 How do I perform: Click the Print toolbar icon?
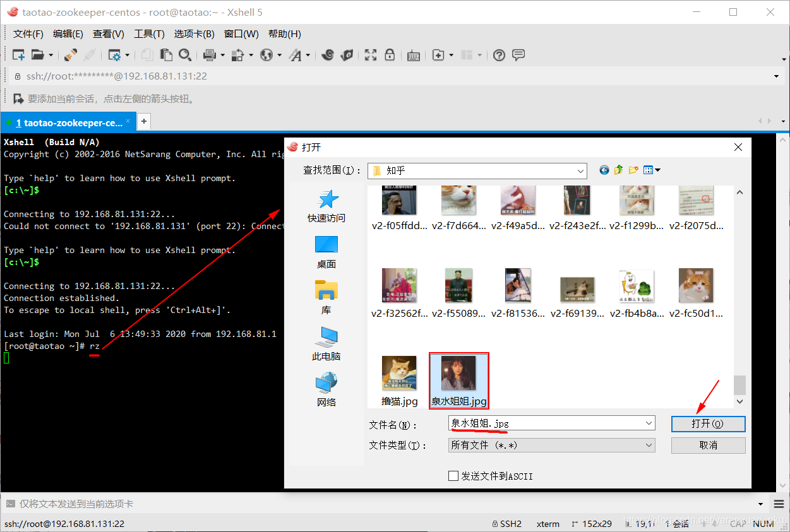click(x=210, y=55)
